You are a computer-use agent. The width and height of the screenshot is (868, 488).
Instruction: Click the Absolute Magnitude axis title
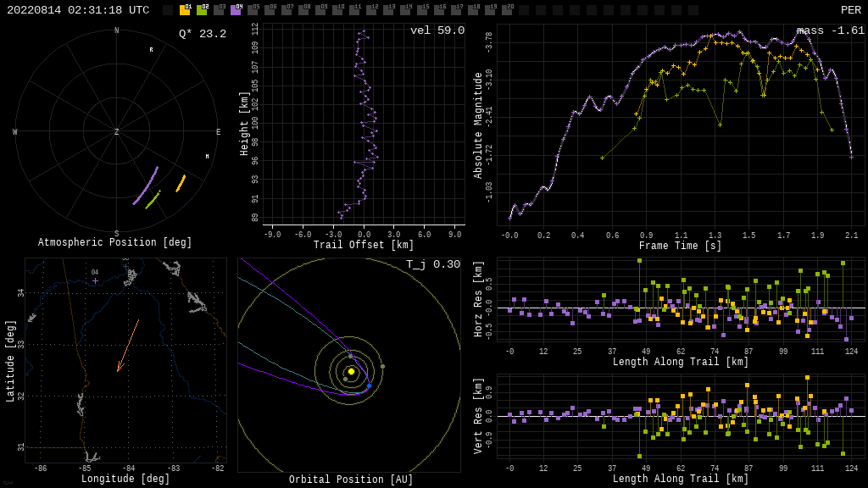pyautogui.click(x=478, y=125)
